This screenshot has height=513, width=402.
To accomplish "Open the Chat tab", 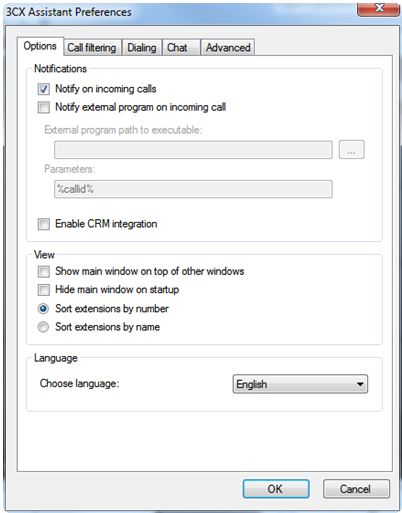I will [x=181, y=48].
